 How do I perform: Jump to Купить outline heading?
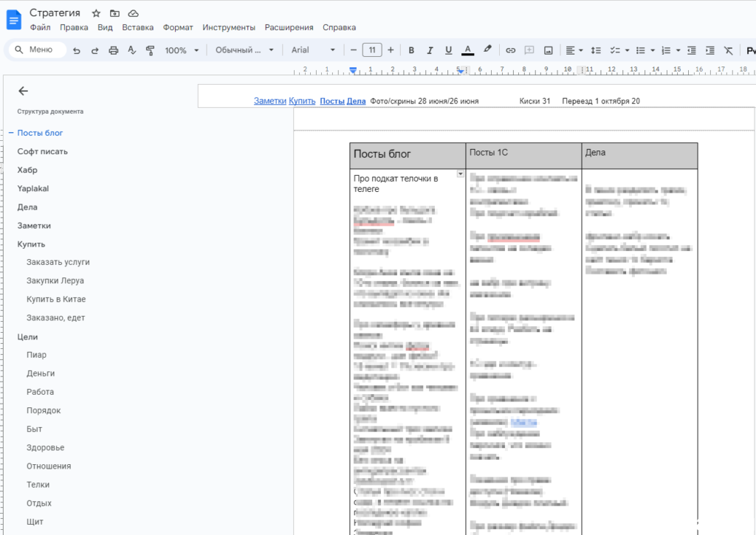coord(31,244)
